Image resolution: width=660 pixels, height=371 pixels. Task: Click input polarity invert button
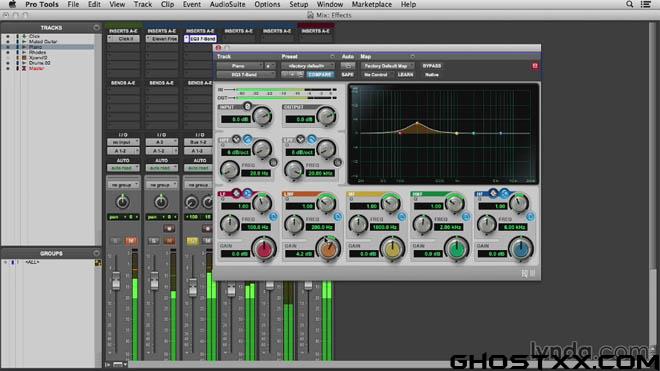[248, 107]
